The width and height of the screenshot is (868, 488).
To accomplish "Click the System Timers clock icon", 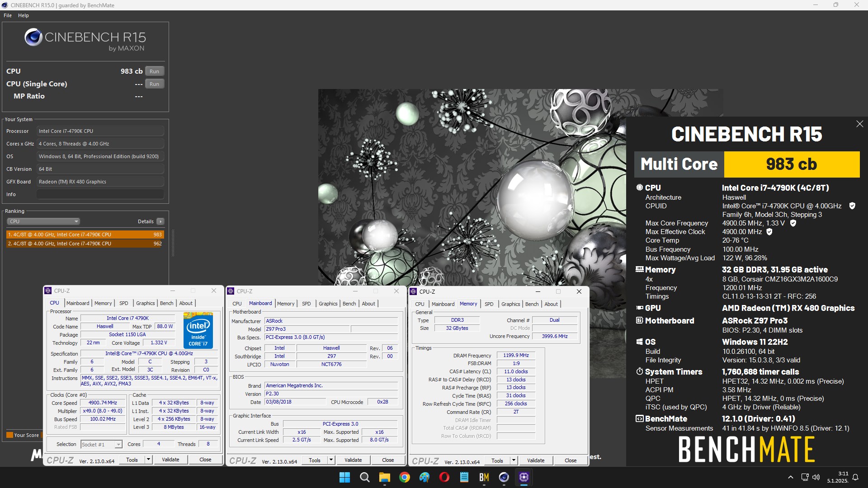I will [x=639, y=371].
